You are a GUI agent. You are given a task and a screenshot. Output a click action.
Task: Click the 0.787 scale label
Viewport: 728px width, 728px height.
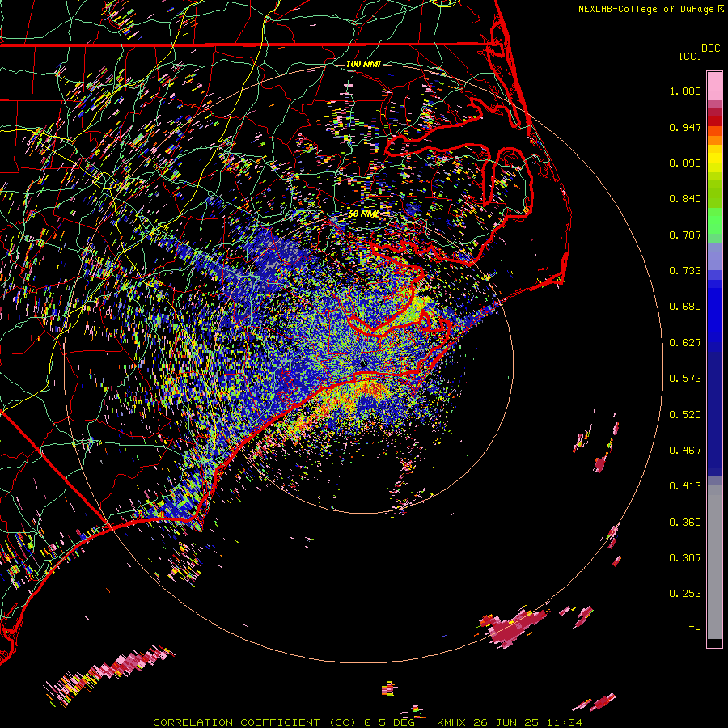[x=685, y=235]
